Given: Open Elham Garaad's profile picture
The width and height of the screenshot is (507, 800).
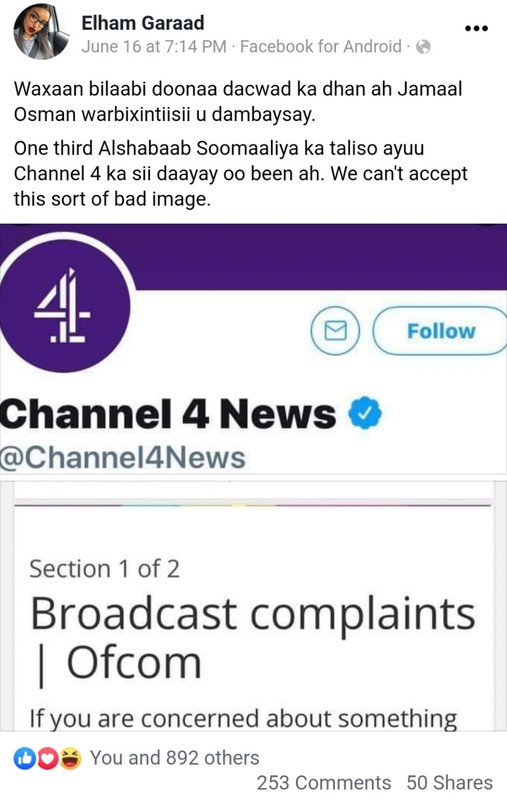Looking at the screenshot, I should click(x=41, y=34).
